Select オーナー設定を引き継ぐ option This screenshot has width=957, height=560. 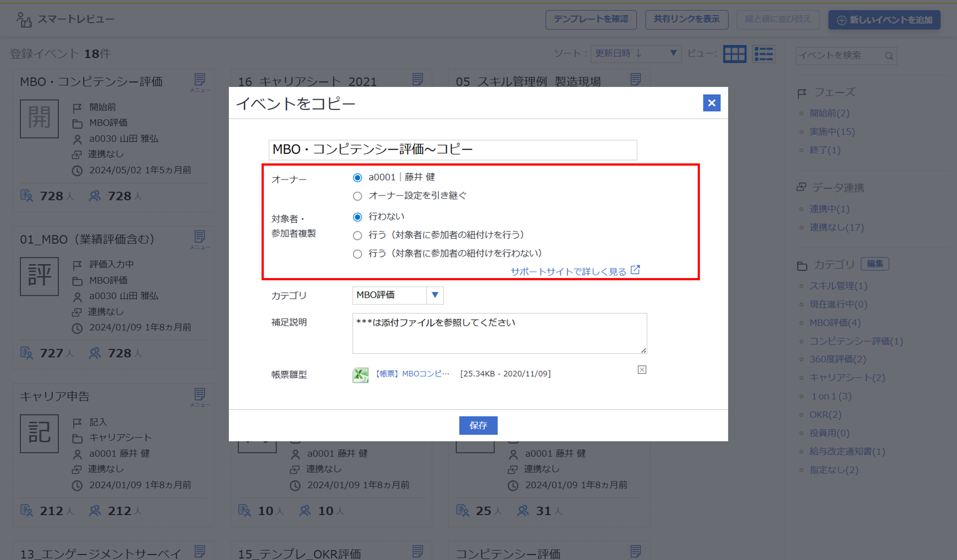[357, 196]
